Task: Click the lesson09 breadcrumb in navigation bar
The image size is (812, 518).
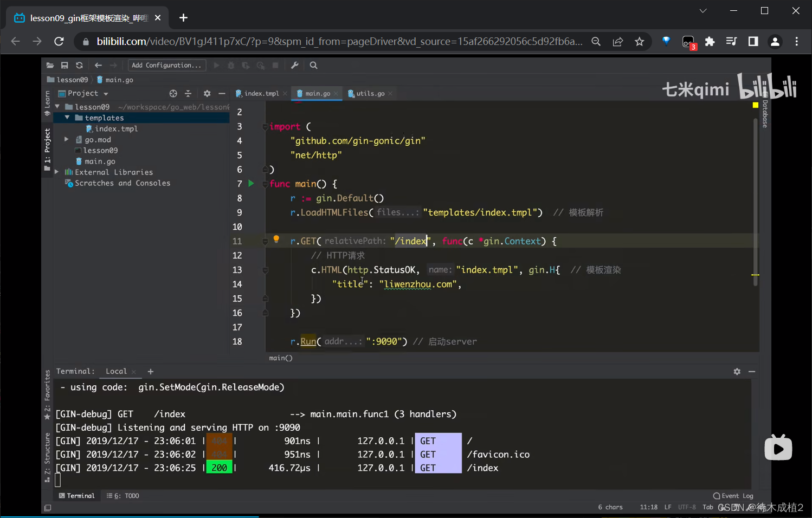Action: 68,80
